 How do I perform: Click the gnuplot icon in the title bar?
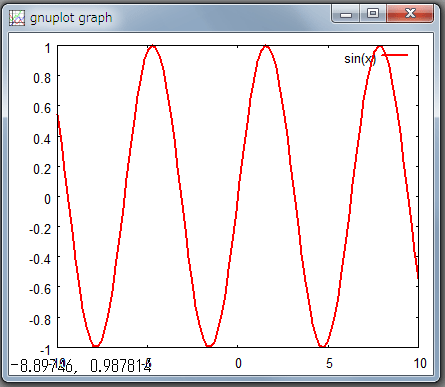coord(17,18)
